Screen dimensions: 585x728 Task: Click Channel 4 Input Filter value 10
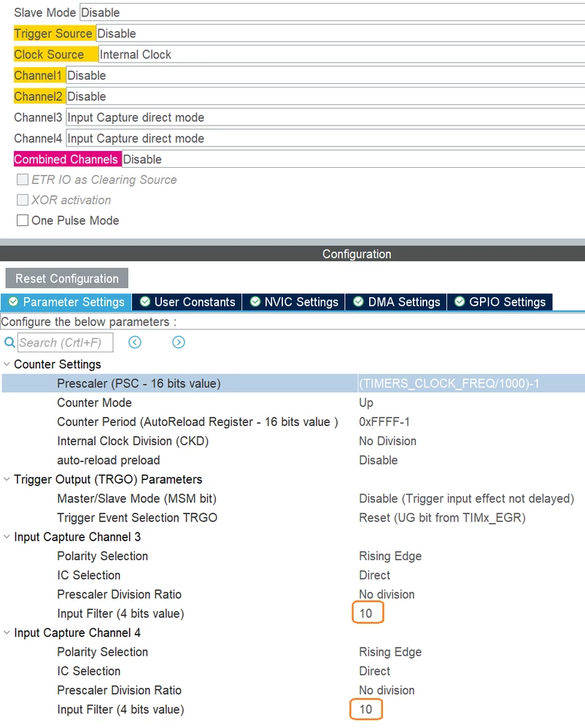pos(365,710)
